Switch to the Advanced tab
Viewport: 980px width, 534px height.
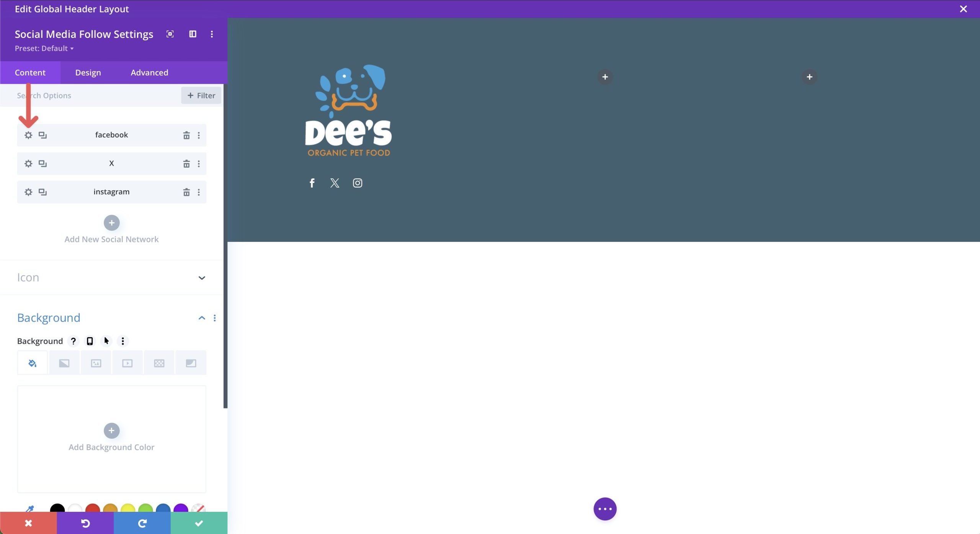(x=149, y=72)
